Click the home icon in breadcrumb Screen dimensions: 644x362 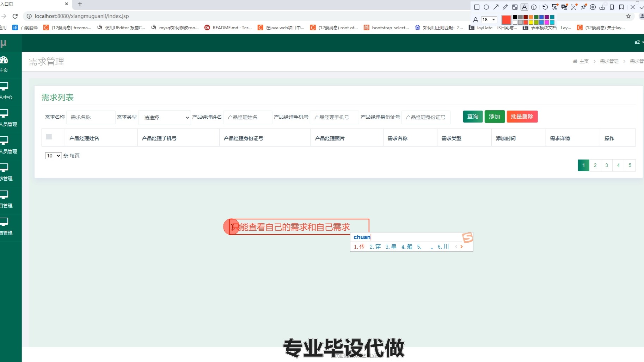coord(575,61)
